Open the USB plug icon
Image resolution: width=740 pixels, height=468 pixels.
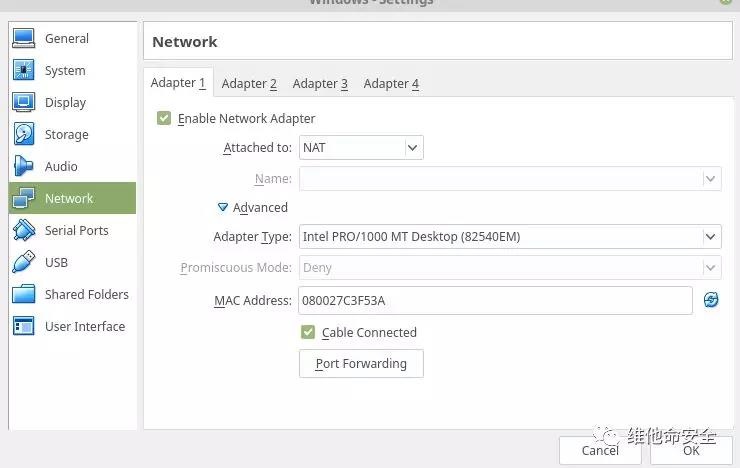click(x=24, y=263)
